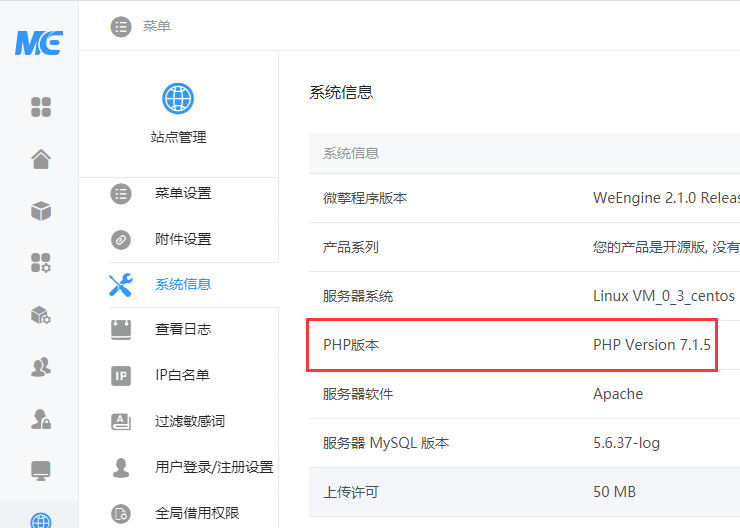The width and height of the screenshot is (740, 528).
Task: Open the four-squares dashboard icon
Action: tap(41, 106)
